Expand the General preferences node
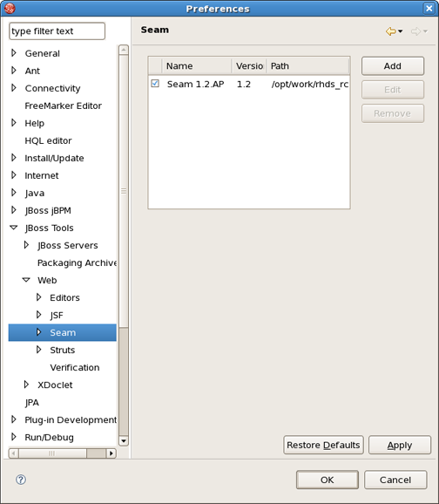This screenshot has width=439, height=504. [13, 52]
